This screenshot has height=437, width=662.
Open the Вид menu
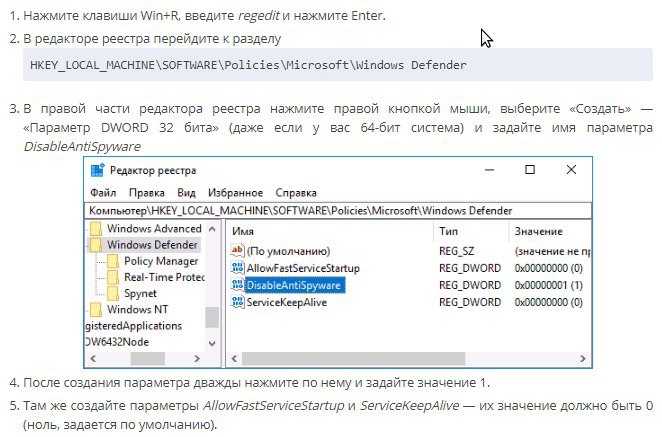pyautogui.click(x=186, y=193)
